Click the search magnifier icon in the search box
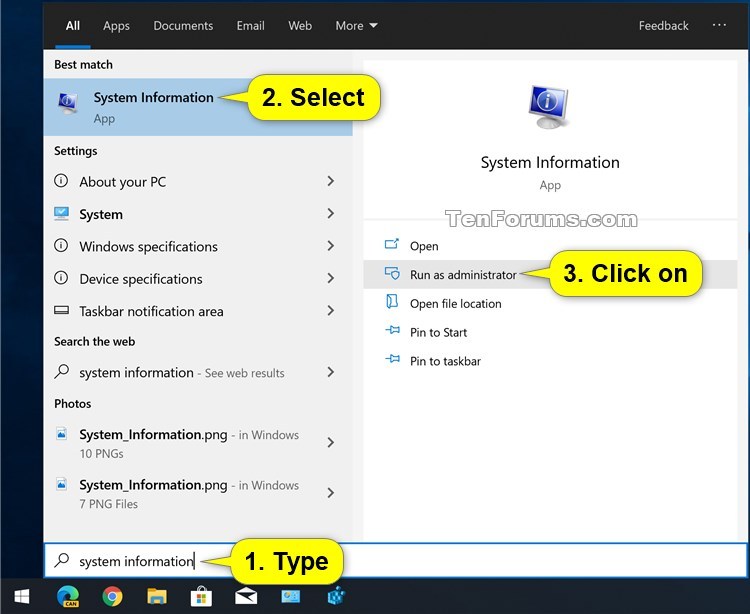This screenshot has width=750, height=614. coord(62,560)
